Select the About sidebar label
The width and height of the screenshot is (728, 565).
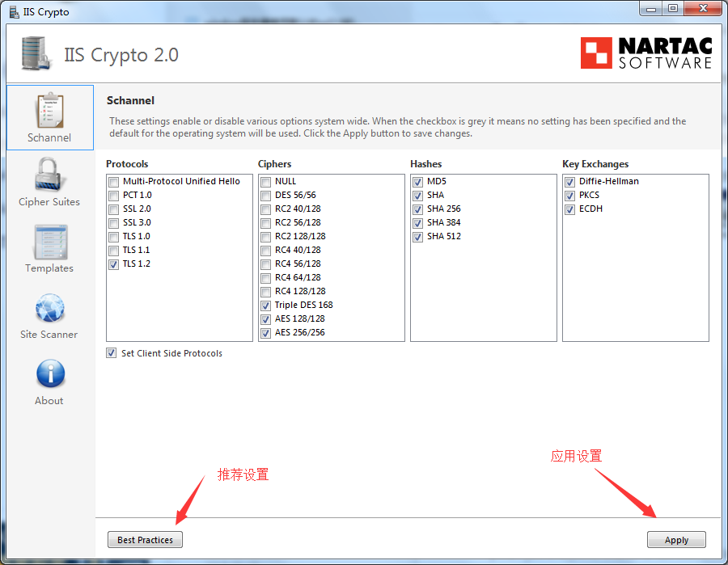click(49, 401)
